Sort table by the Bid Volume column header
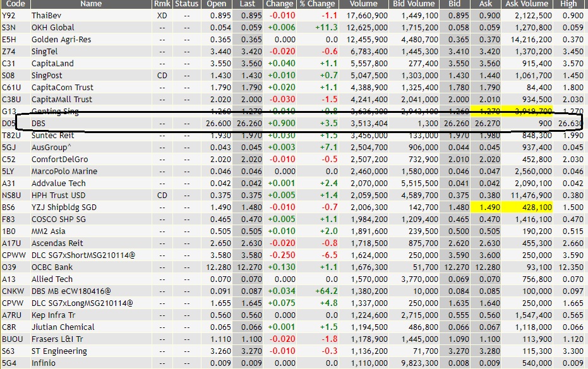 click(x=414, y=4)
